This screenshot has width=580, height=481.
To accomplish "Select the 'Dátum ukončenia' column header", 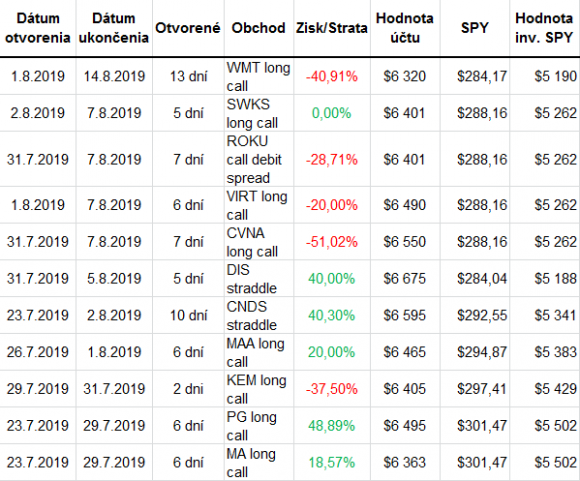I will tap(114, 28).
